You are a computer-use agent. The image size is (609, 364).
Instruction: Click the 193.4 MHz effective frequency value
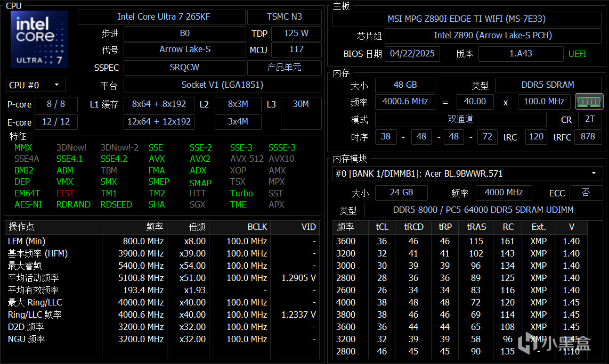pyautogui.click(x=143, y=290)
